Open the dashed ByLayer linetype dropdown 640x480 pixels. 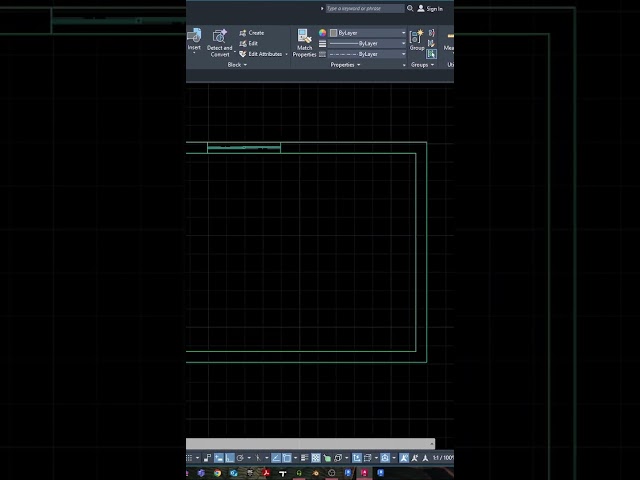[367, 54]
